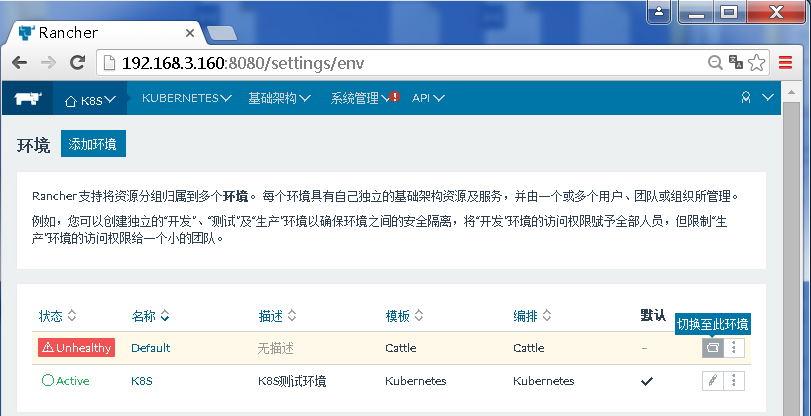Open the Chrome hamburger menu
Screen dimensions: 811x416
click(x=786, y=63)
